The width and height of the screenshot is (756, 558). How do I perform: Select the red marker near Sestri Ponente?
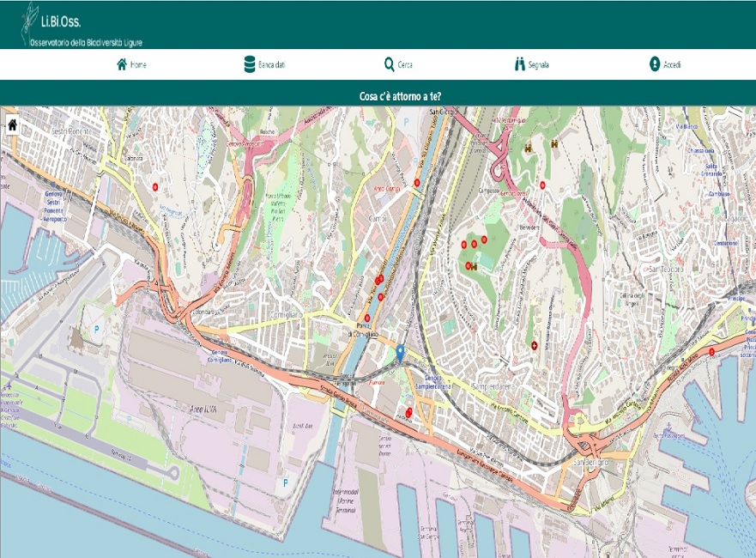point(155,186)
